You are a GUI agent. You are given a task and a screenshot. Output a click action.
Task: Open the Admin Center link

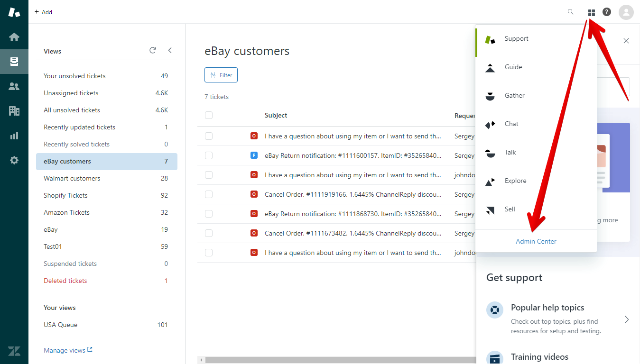[536, 241]
